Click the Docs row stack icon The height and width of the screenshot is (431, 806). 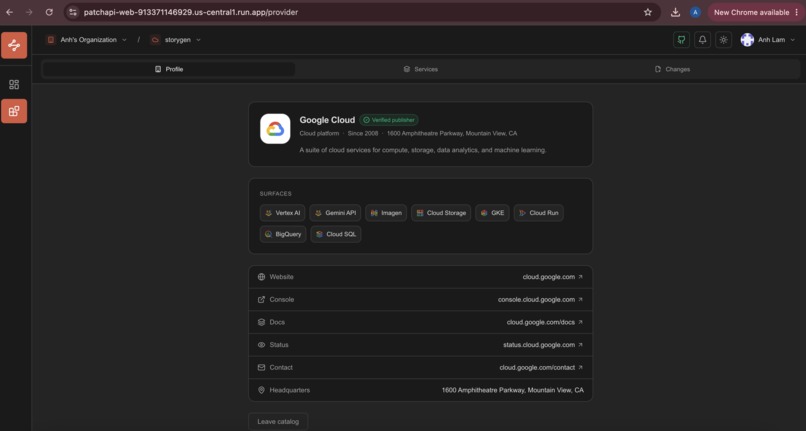click(x=261, y=322)
